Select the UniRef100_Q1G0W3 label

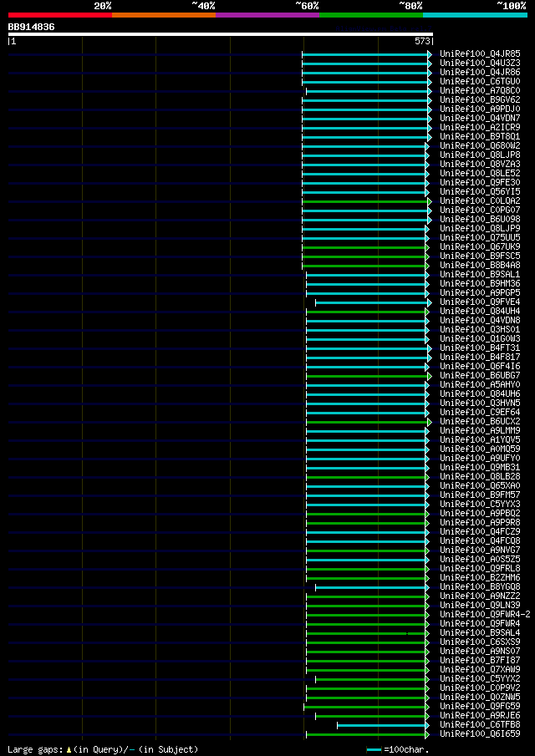pos(480,338)
